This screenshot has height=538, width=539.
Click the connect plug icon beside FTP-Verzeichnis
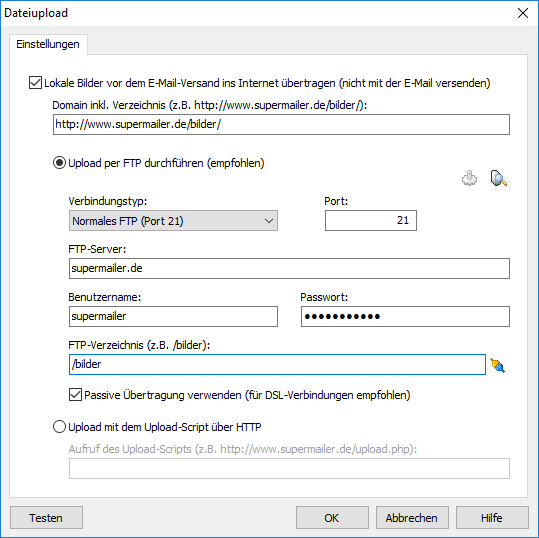coord(497,365)
